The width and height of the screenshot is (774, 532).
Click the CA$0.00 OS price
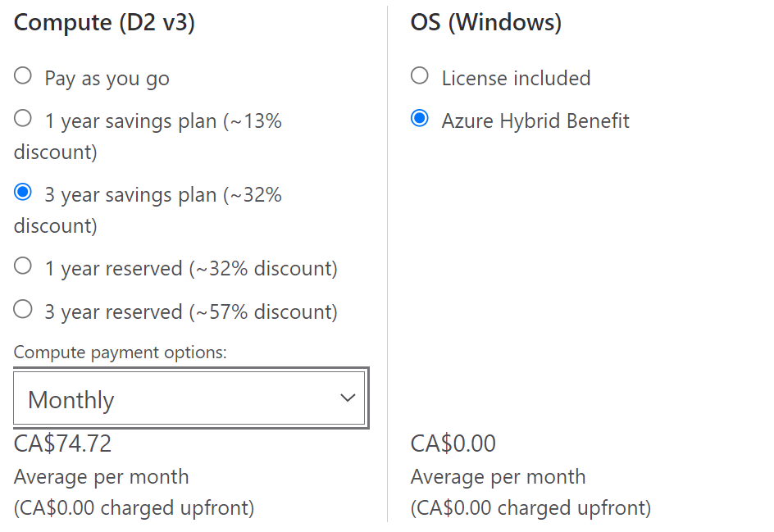pos(453,443)
